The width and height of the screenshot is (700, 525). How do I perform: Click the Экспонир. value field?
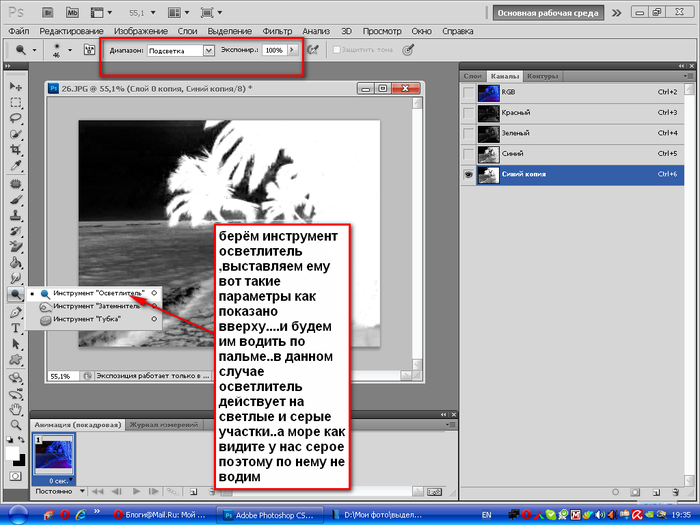pyautogui.click(x=274, y=50)
